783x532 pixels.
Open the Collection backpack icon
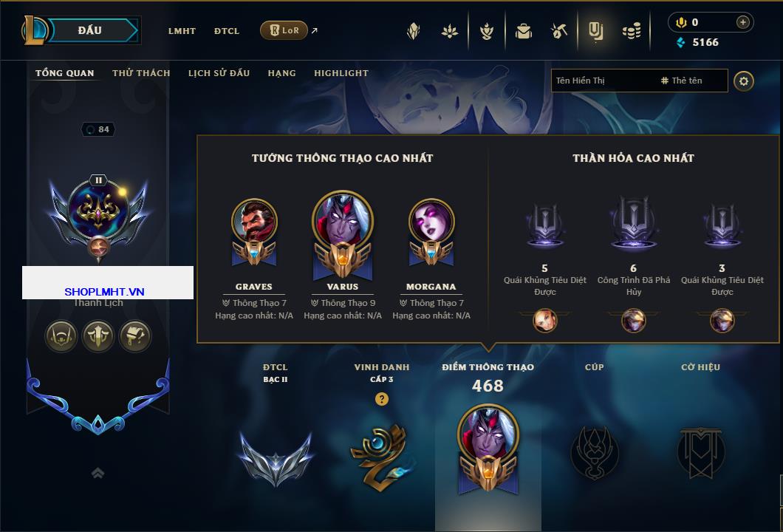click(523, 32)
